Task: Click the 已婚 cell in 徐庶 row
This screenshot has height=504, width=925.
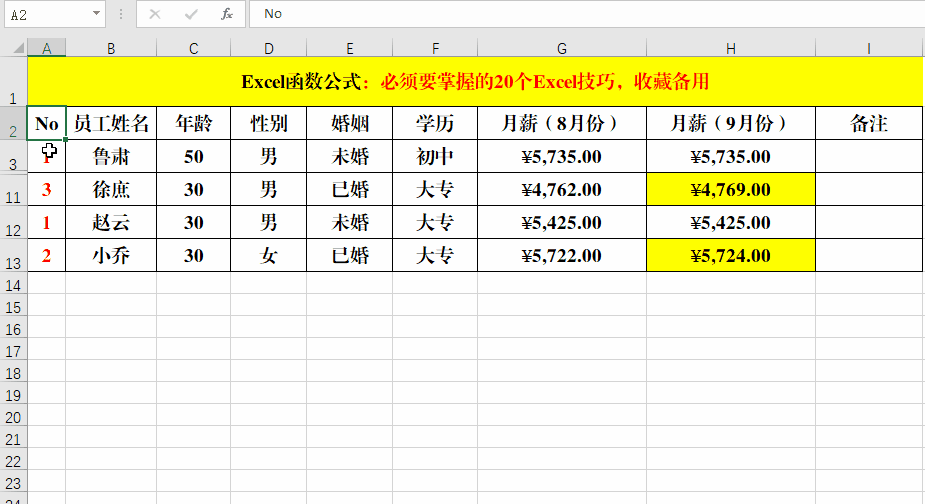Action: (x=350, y=189)
